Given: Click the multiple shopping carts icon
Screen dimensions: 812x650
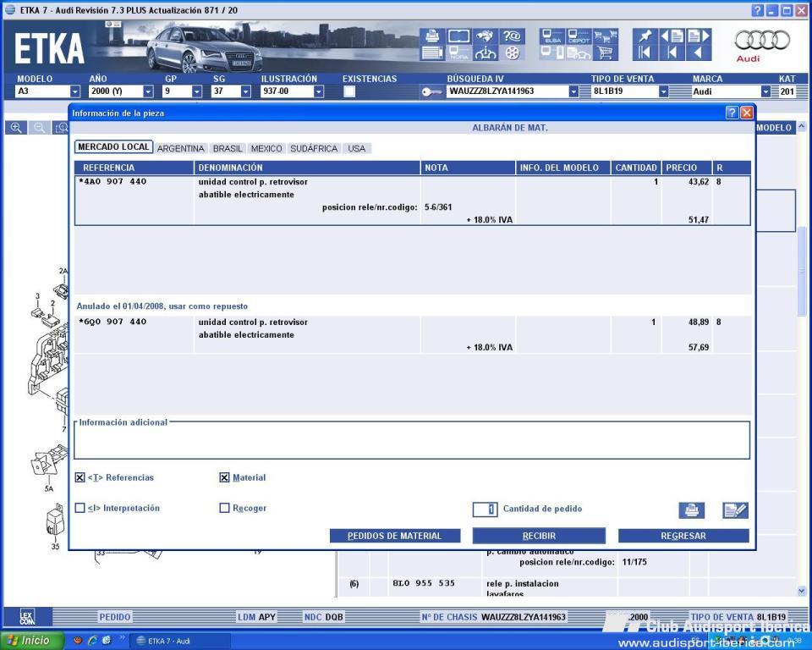Looking at the screenshot, I should tap(605, 36).
